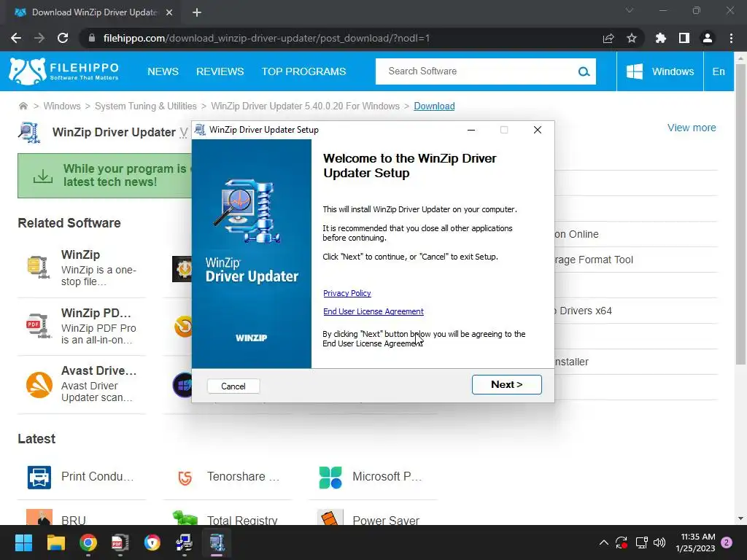
Task: Bookmark this page with star icon
Action: pyautogui.click(x=632, y=38)
